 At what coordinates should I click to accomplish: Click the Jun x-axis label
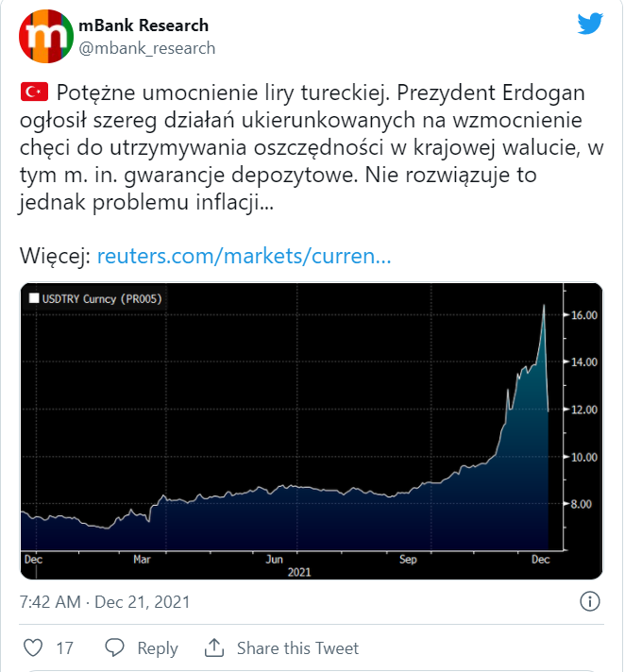click(x=276, y=560)
